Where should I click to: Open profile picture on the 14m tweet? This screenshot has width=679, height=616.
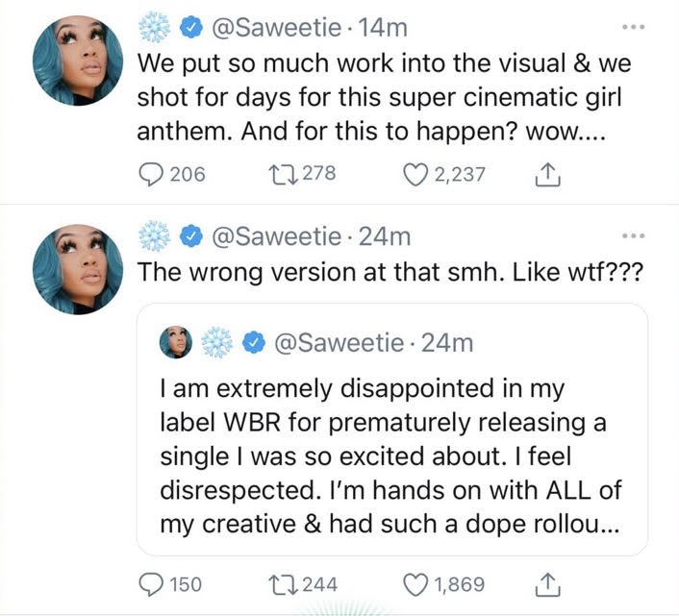click(78, 60)
